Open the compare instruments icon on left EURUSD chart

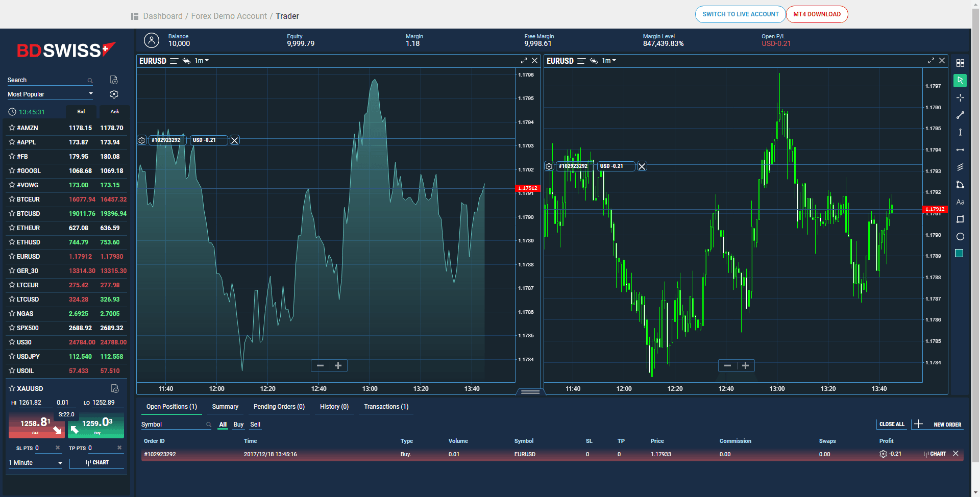[x=186, y=61]
